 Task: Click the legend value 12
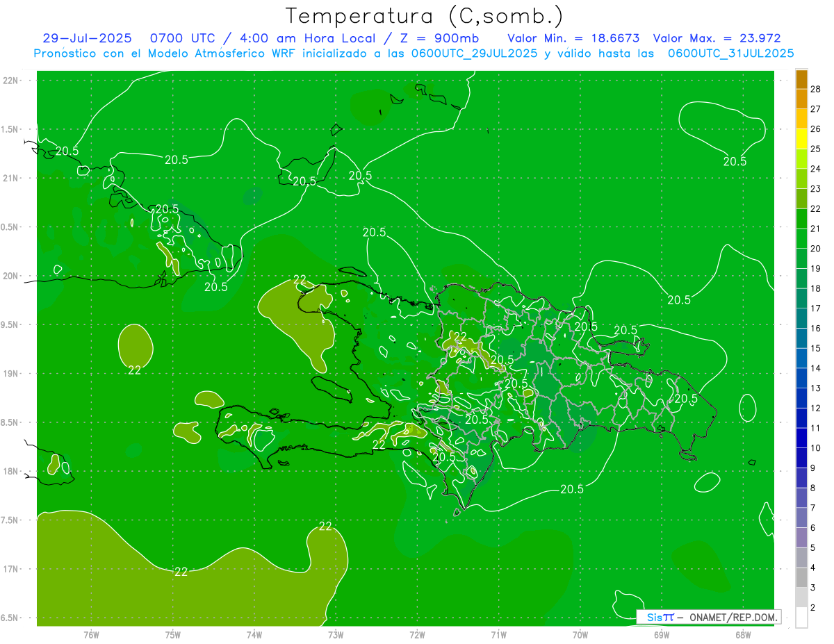coord(816,408)
